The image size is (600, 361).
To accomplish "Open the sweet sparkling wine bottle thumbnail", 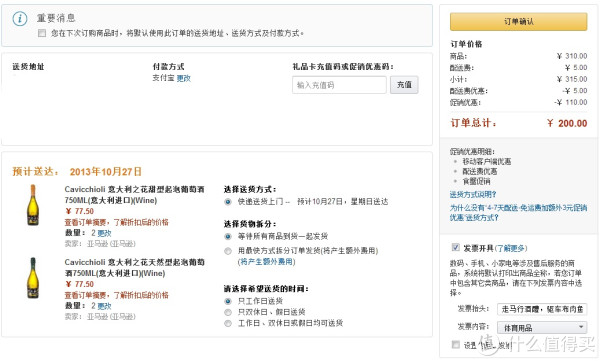I will tap(33, 205).
